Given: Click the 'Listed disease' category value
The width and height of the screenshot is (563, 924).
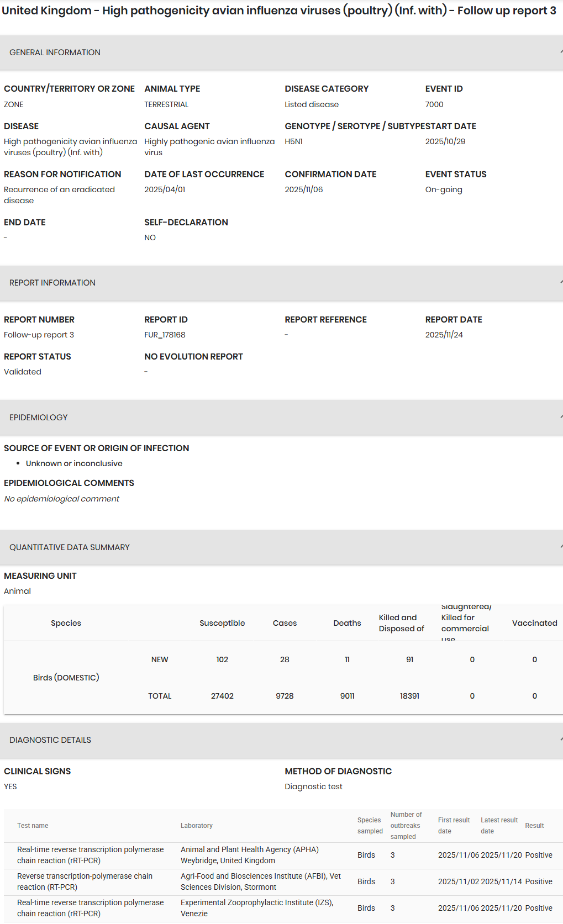Looking at the screenshot, I should click(x=312, y=104).
